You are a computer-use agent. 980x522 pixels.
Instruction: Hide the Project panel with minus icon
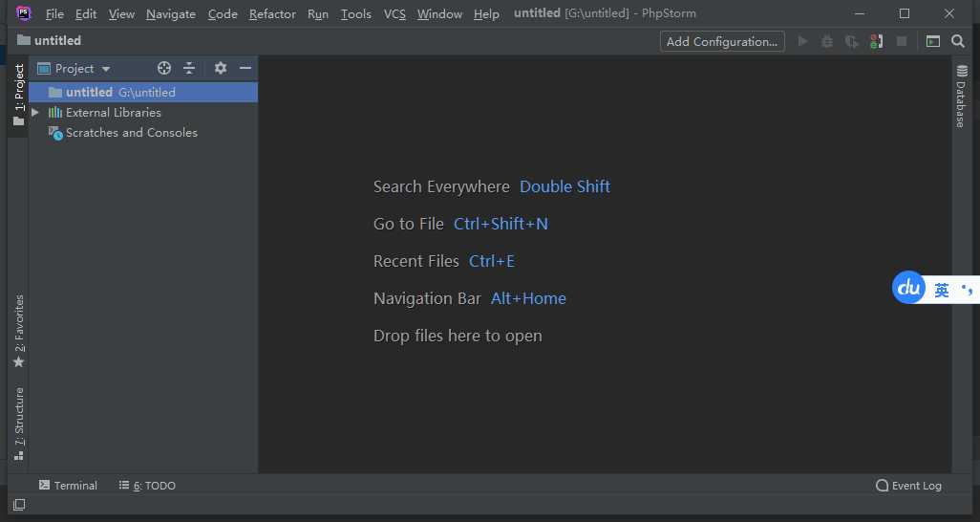(245, 68)
